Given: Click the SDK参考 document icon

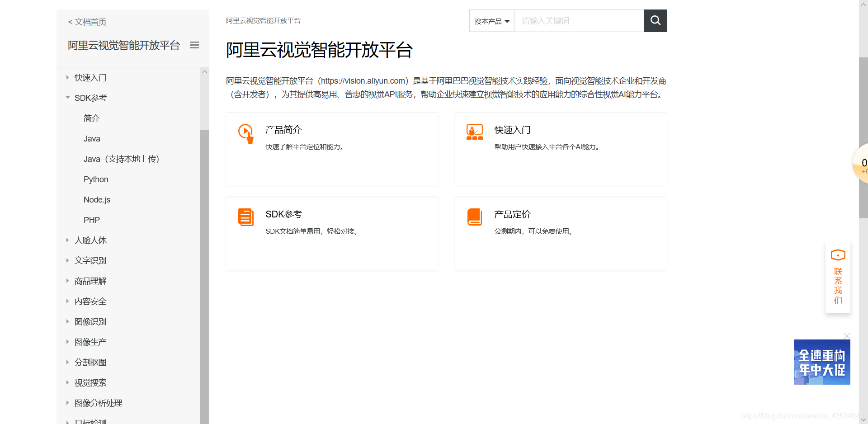Looking at the screenshot, I should (246, 217).
